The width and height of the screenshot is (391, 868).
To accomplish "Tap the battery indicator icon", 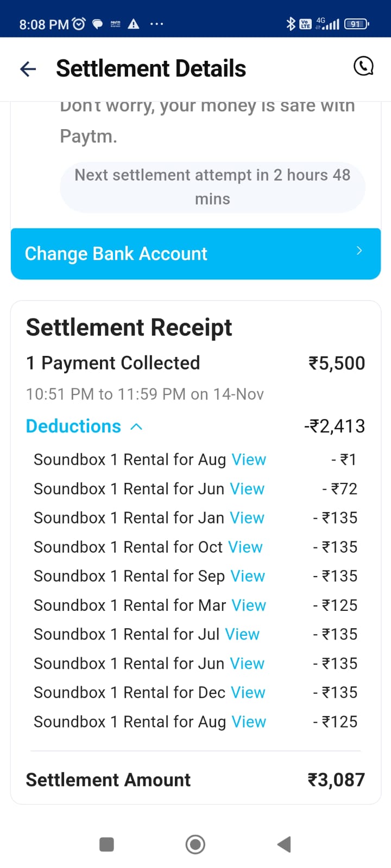I will pyautogui.click(x=356, y=24).
